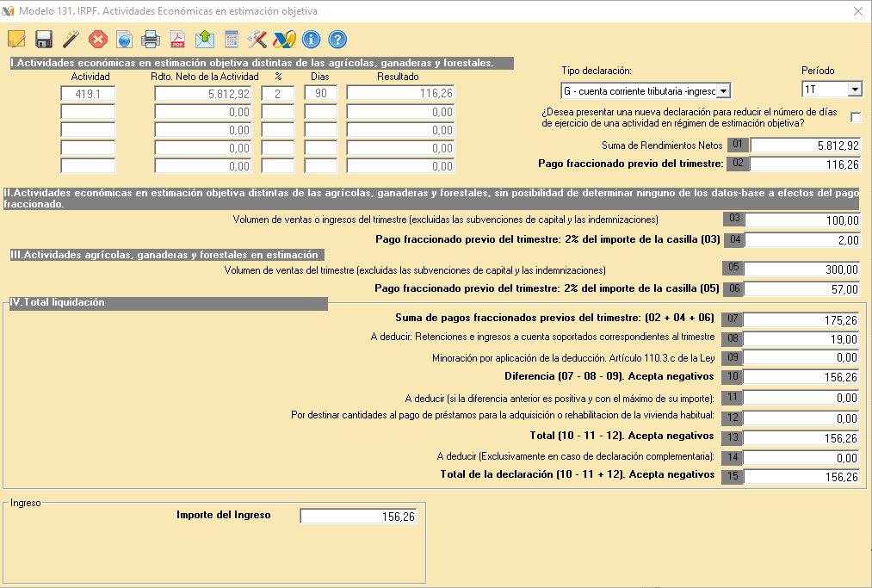872x588 pixels.
Task: Click the third row Rdto. Neto field
Action: (203, 130)
